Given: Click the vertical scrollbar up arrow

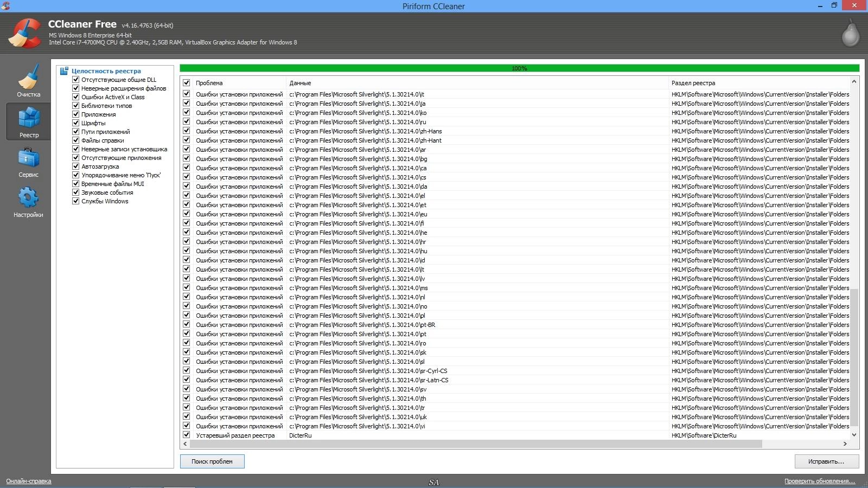Looking at the screenshot, I should point(854,81).
